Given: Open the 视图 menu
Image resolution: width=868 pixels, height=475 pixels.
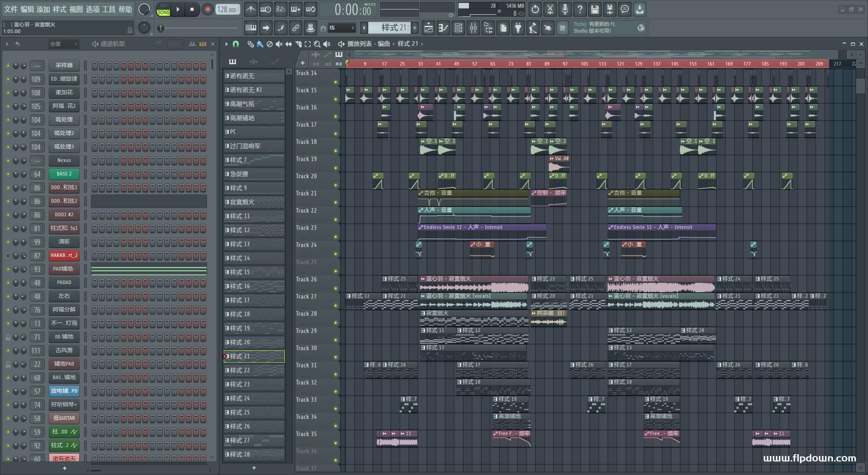Looking at the screenshot, I should coord(76,9).
